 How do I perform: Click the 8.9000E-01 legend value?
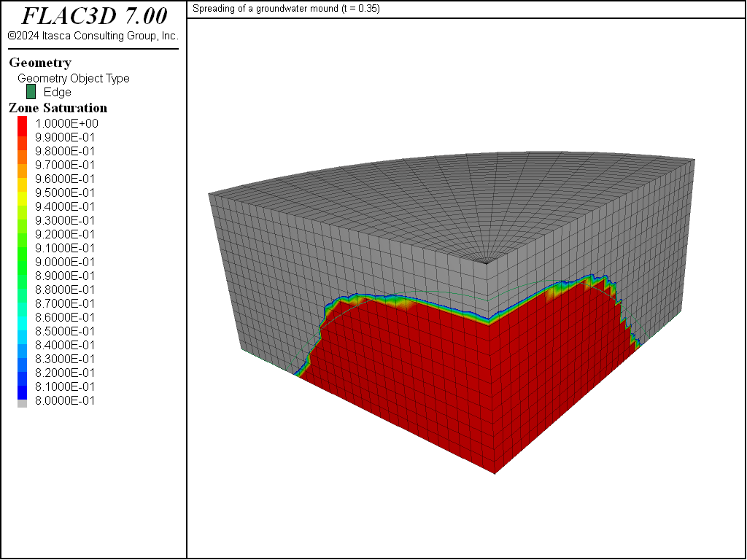click(65, 275)
